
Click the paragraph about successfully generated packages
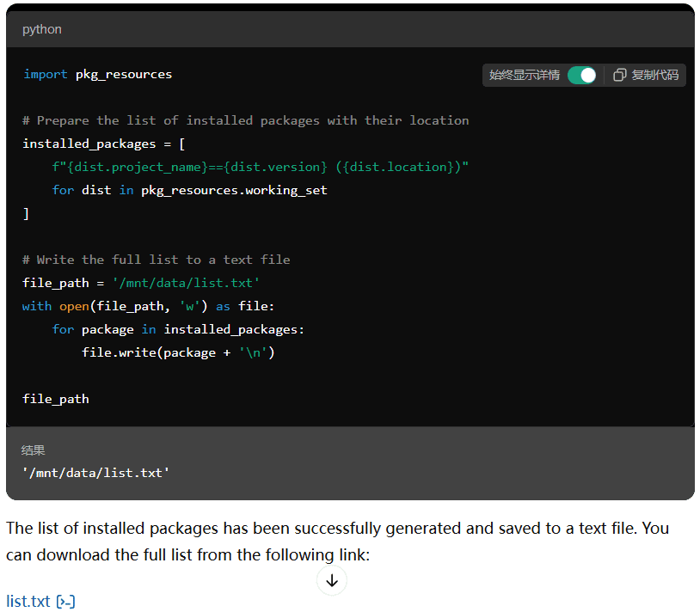click(337, 542)
